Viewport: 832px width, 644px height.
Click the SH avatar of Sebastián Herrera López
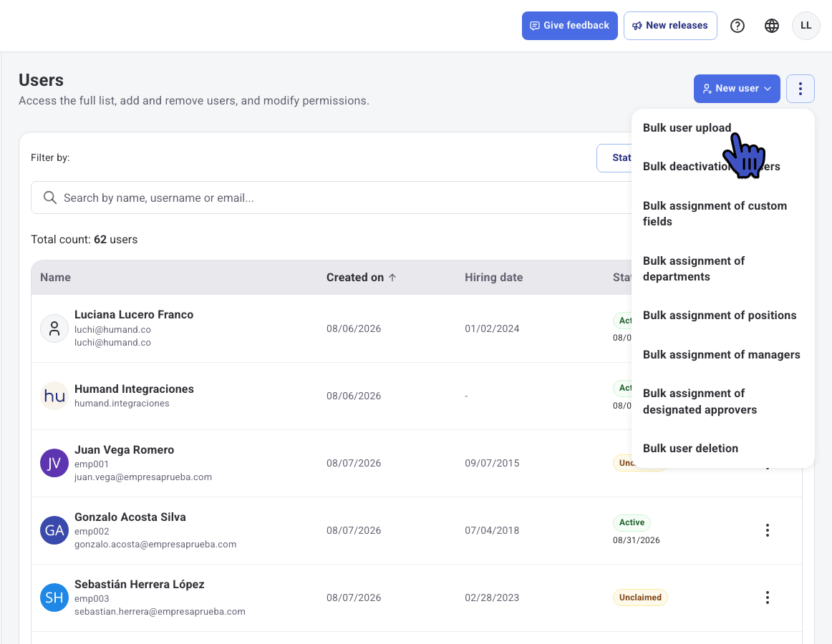click(54, 597)
